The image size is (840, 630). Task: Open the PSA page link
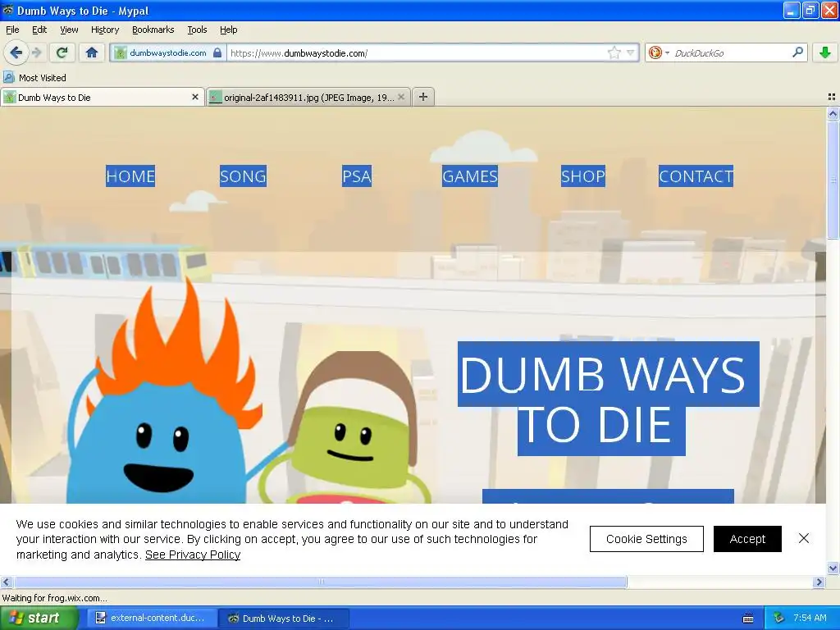356,176
